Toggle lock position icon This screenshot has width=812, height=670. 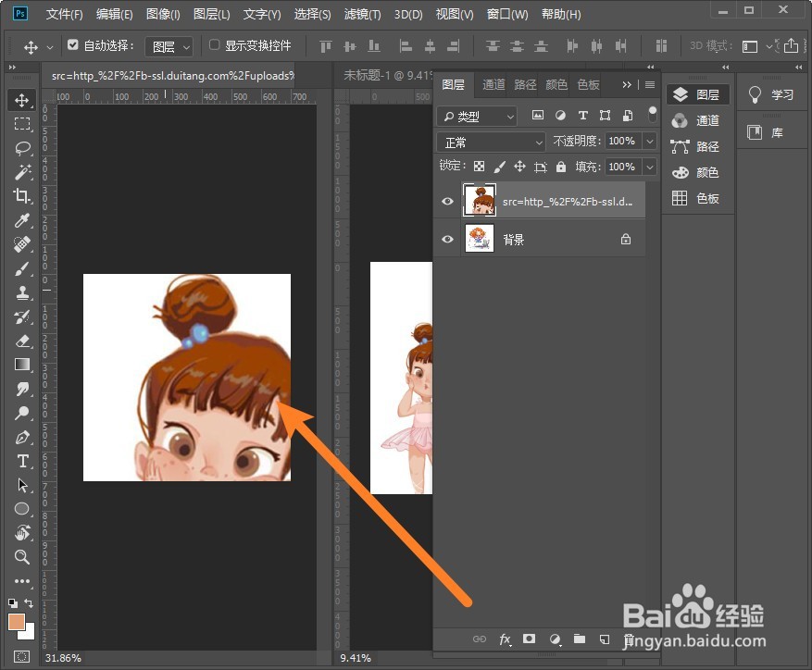point(519,167)
